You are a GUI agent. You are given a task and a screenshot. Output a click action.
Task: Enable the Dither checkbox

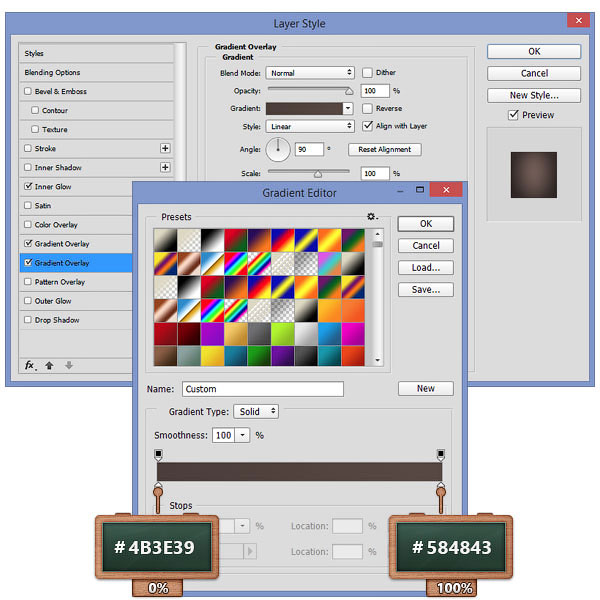tap(367, 73)
